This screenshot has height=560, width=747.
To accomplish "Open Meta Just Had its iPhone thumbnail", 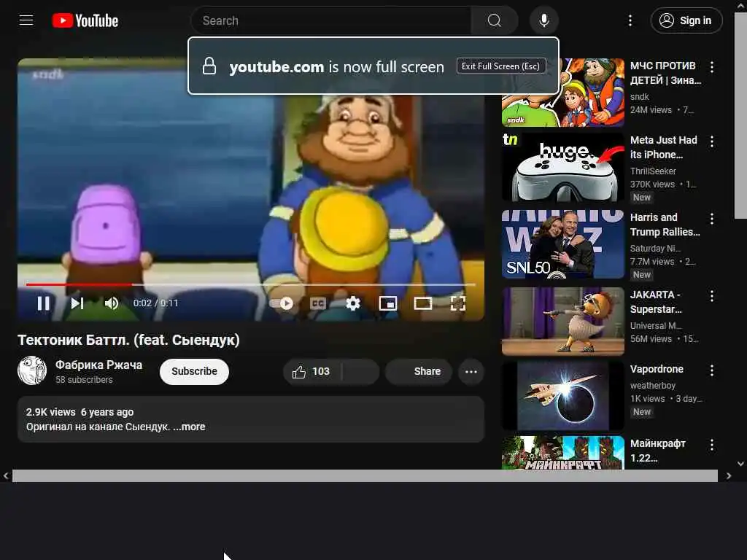I will (562, 167).
